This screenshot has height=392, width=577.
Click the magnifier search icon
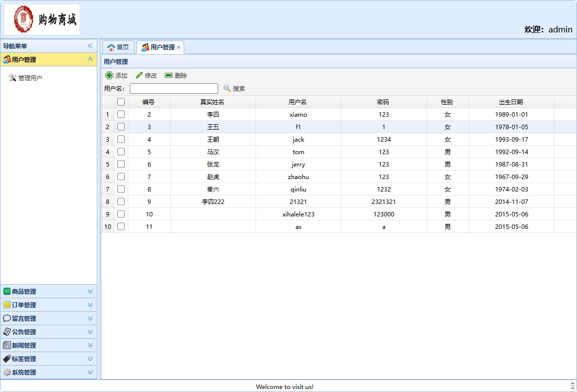227,88
